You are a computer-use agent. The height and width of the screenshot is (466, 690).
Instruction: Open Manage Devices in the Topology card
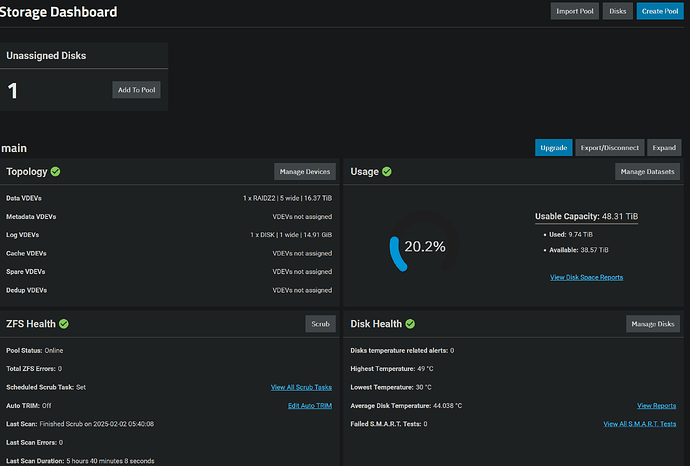click(x=305, y=172)
